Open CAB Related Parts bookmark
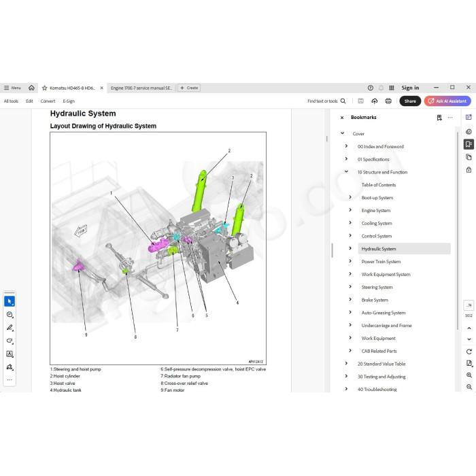This screenshot has height=476, width=476. pyautogui.click(x=379, y=351)
